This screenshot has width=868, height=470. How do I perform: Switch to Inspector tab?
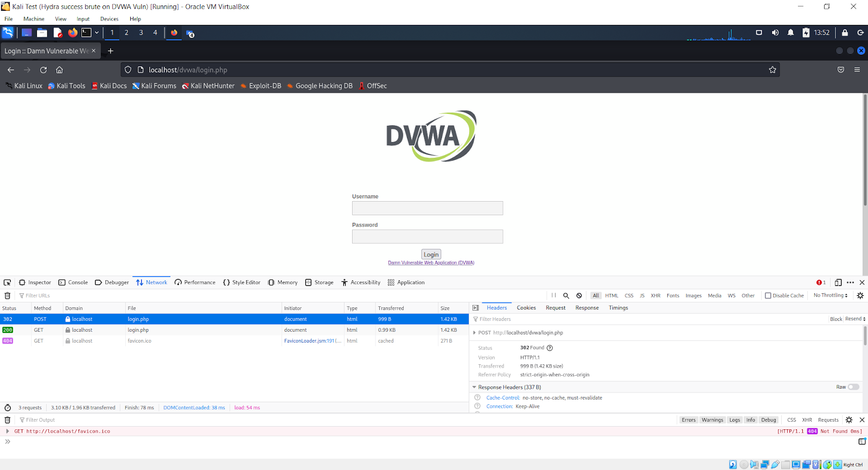pos(35,282)
